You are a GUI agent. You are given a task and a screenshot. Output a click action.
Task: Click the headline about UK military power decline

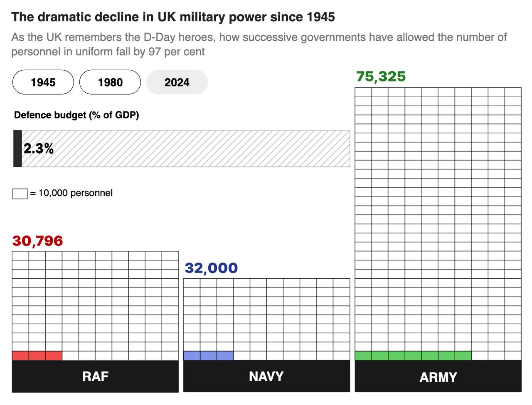[x=173, y=17]
